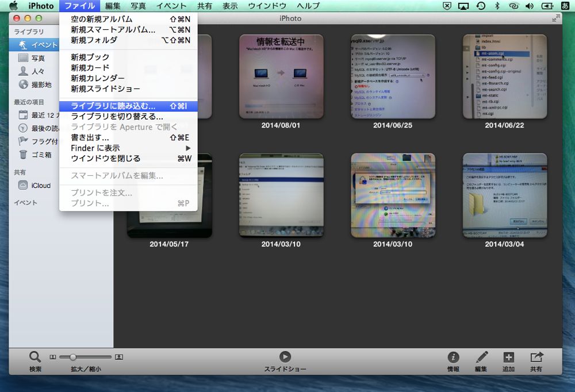This screenshot has width=575, height=392.
Task: Choose 新規ブック menu item
Action: coord(128,57)
